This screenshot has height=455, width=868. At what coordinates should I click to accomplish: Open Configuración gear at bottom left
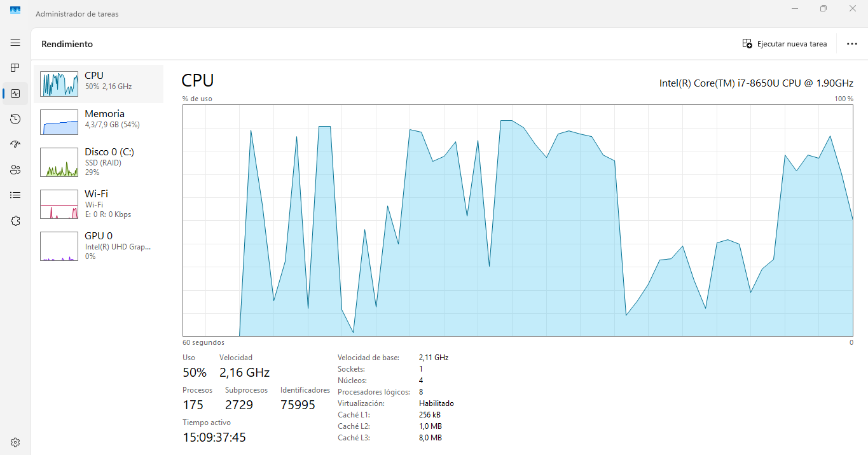click(x=15, y=442)
